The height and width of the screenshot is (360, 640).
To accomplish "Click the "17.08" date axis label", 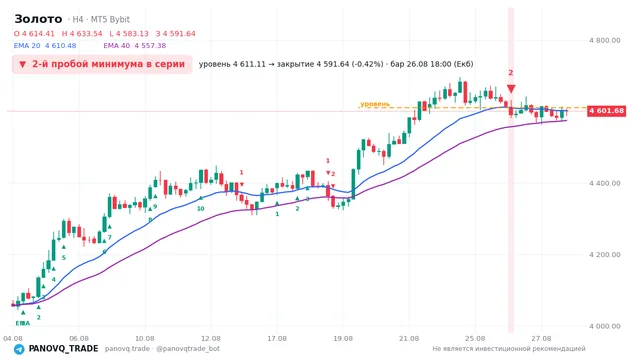I will tap(277, 338).
